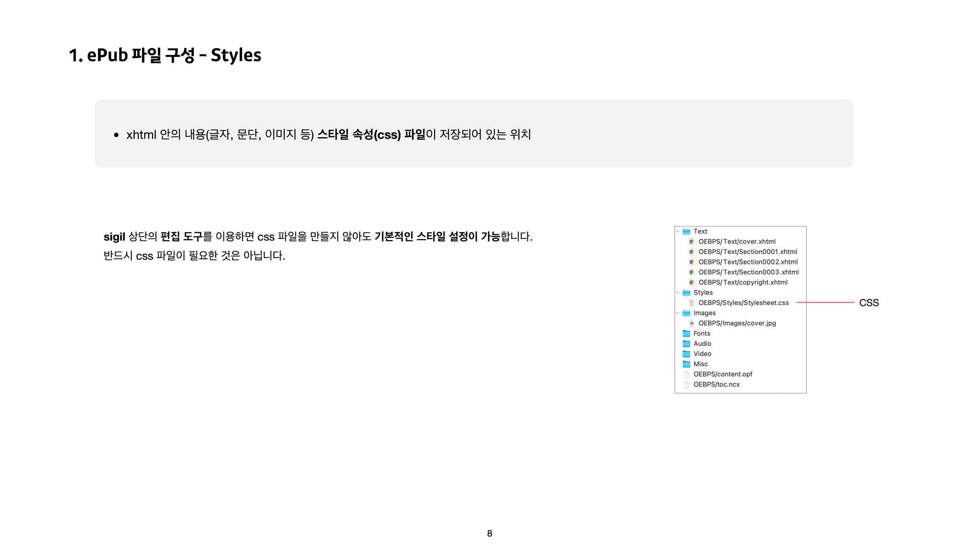The height and width of the screenshot is (551, 980).
Task: Click the Stylesheet.css file icon
Action: (691, 303)
